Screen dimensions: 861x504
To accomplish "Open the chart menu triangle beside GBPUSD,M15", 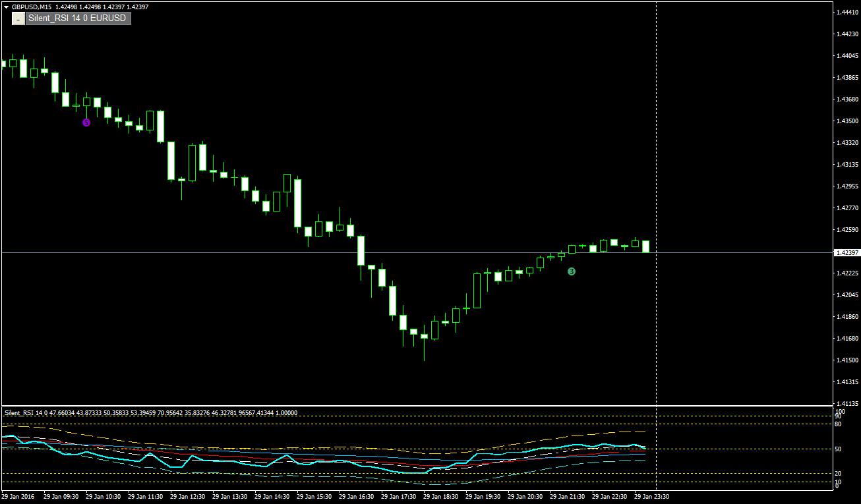I will click(x=6, y=7).
